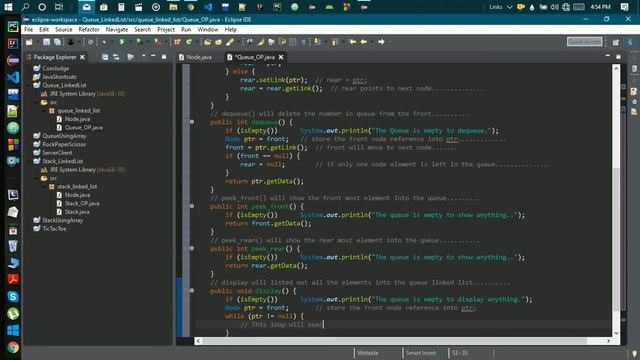Navigate Back with yellow left arrow

tap(364, 42)
